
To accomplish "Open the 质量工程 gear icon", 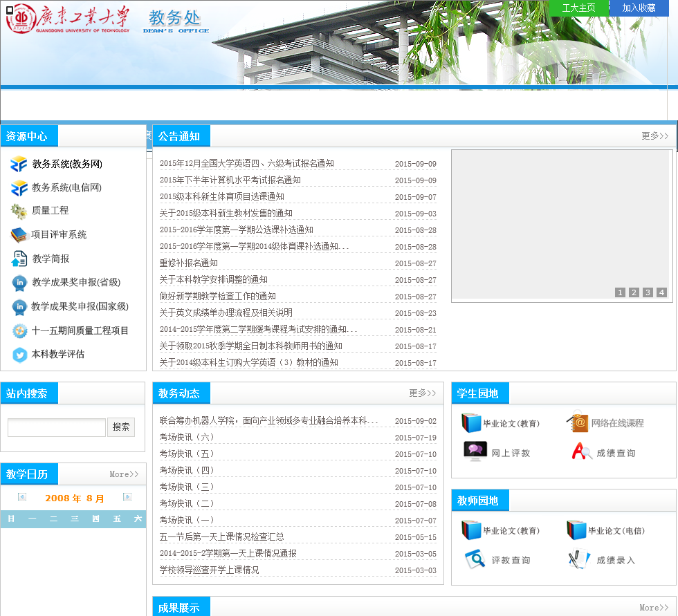I will click(x=19, y=211).
